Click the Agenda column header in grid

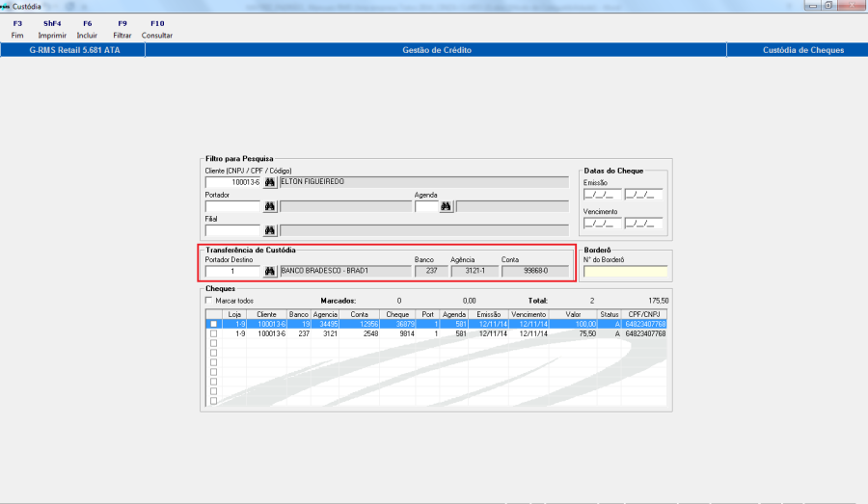coord(454,314)
